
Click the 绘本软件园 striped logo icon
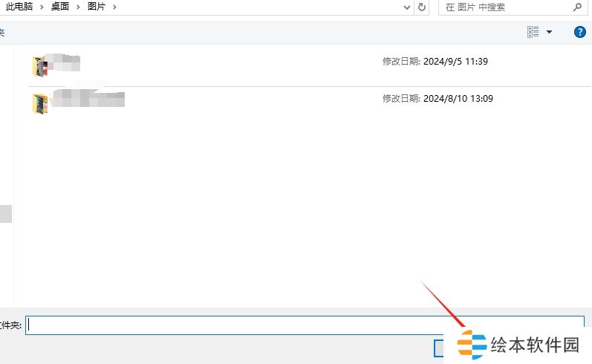point(472,345)
